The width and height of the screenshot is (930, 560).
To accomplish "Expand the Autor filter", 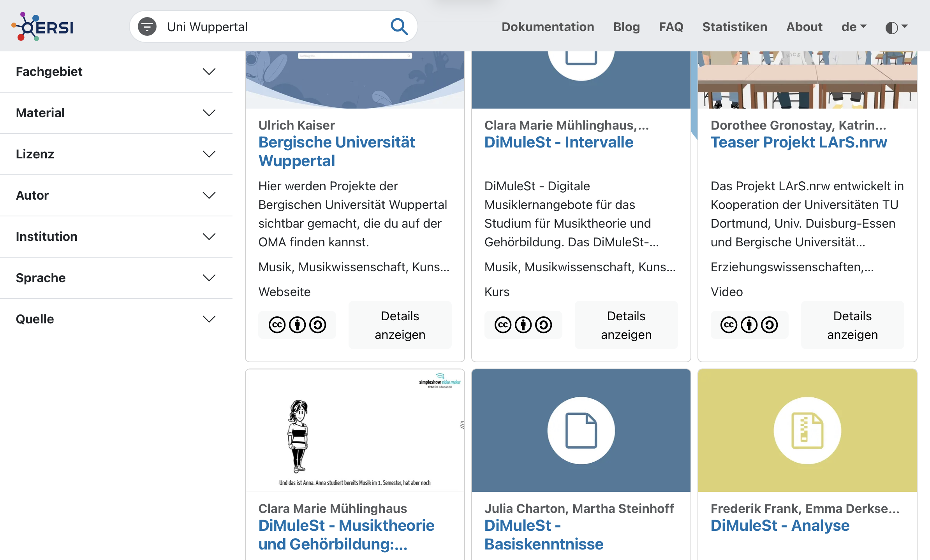I will (116, 195).
